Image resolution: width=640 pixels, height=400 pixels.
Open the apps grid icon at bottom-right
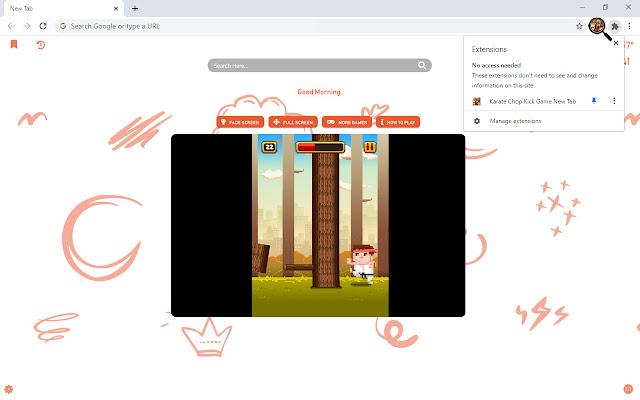(x=628, y=389)
